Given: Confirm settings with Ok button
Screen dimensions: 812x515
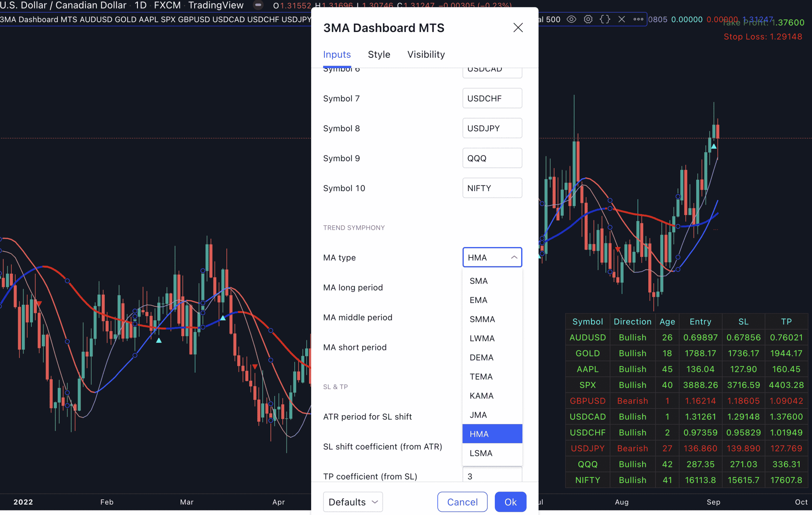Looking at the screenshot, I should pos(510,501).
